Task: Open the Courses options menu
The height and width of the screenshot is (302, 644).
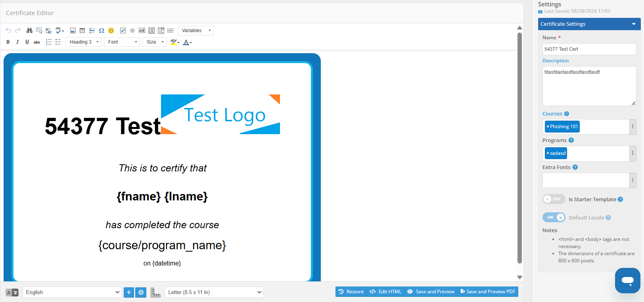Action: pos(632,127)
